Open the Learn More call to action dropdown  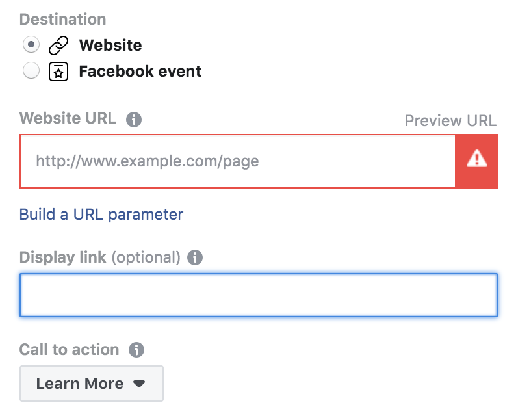[92, 384]
